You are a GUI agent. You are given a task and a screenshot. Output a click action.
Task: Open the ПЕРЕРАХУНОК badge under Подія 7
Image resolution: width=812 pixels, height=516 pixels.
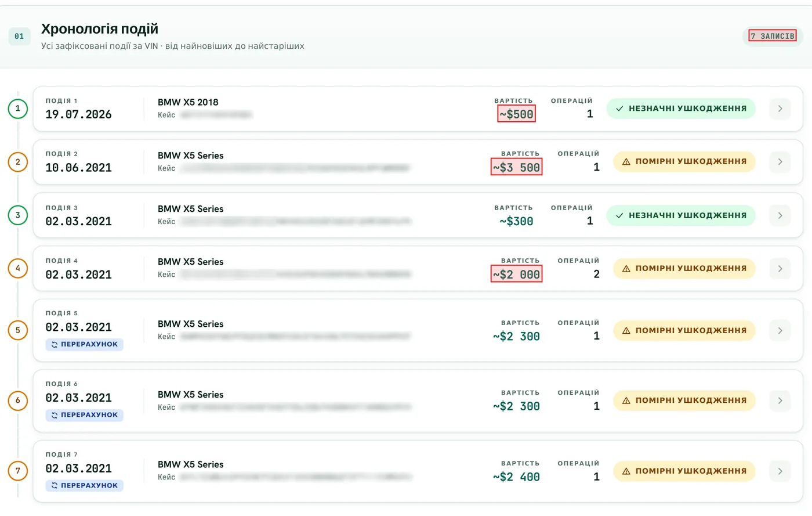85,485
